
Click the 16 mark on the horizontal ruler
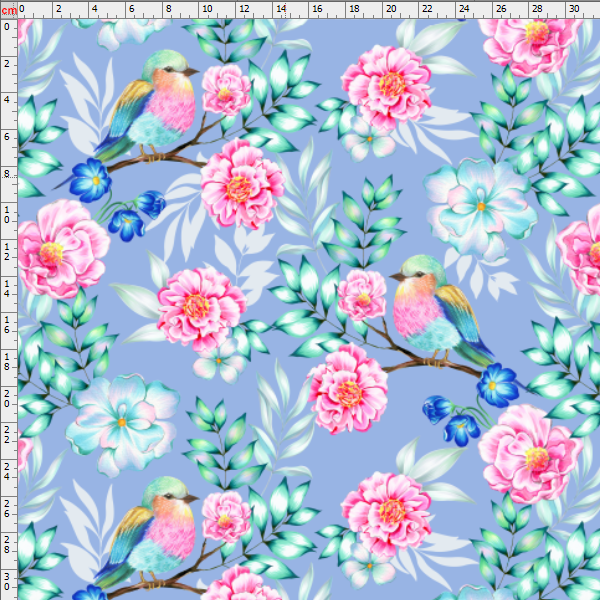pos(317,8)
